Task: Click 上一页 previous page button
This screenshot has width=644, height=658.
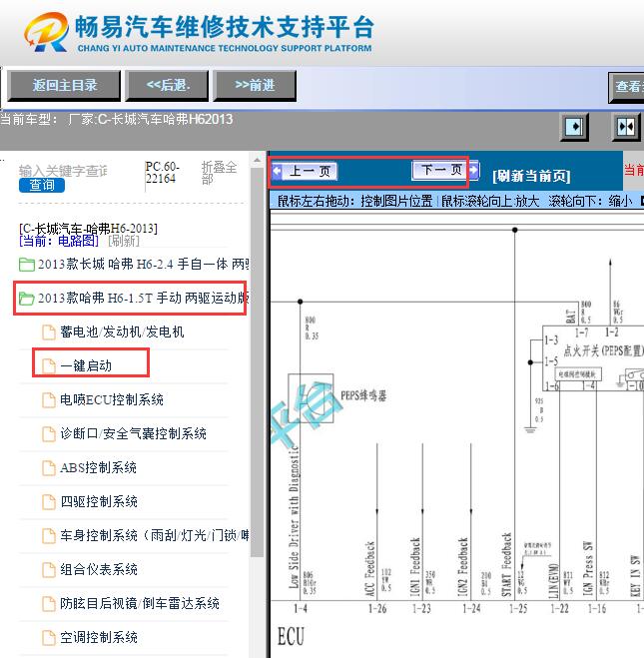Action: pos(310,171)
